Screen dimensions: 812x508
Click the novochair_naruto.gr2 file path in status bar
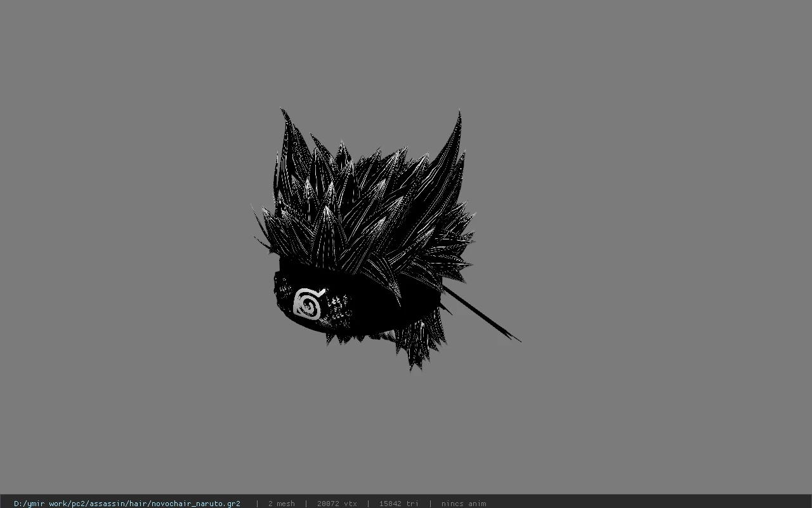[127, 504]
